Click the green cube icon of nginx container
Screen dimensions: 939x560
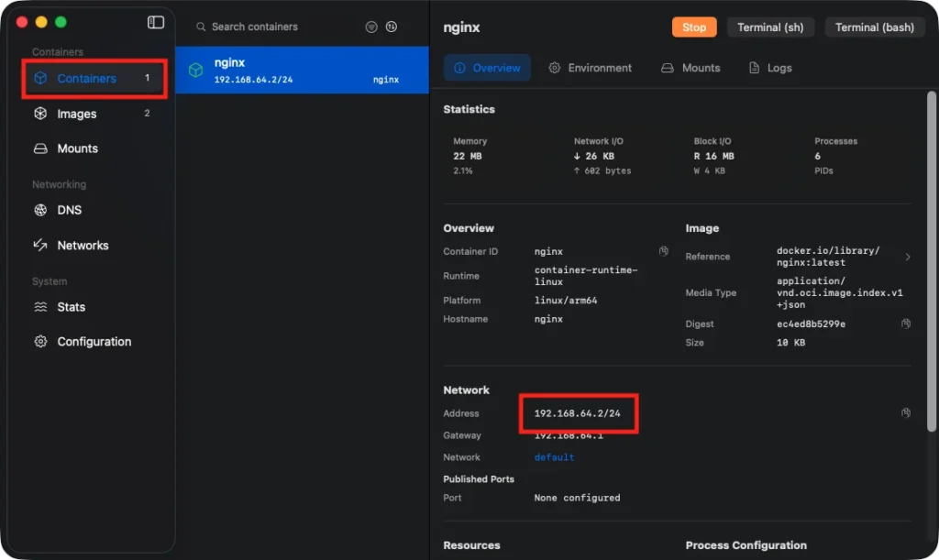[x=196, y=70]
